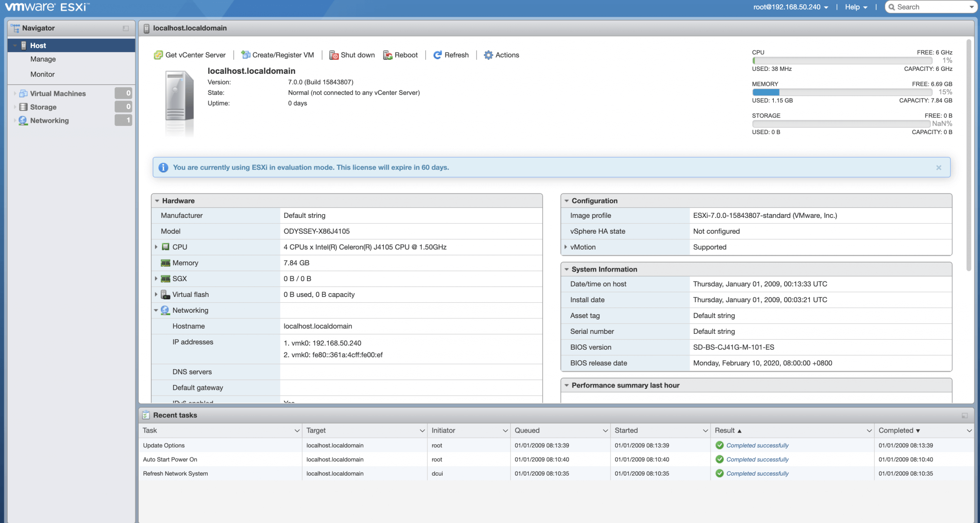Expand the Virtual Machines tree item

tap(14, 93)
